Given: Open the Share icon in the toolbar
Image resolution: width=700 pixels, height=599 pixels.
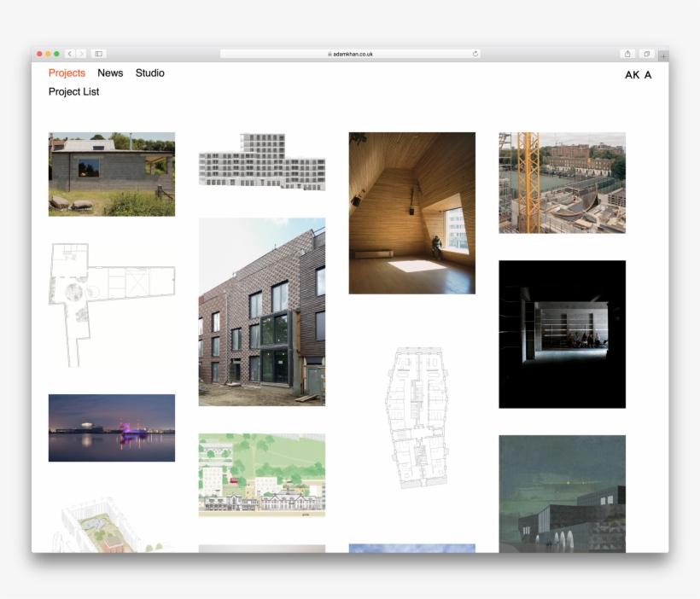Looking at the screenshot, I should click(628, 54).
